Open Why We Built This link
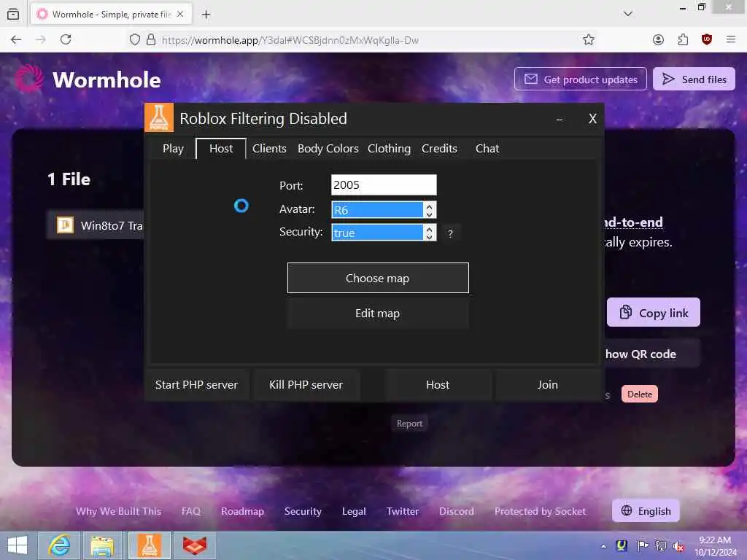This screenshot has width=747, height=560. pyautogui.click(x=119, y=511)
